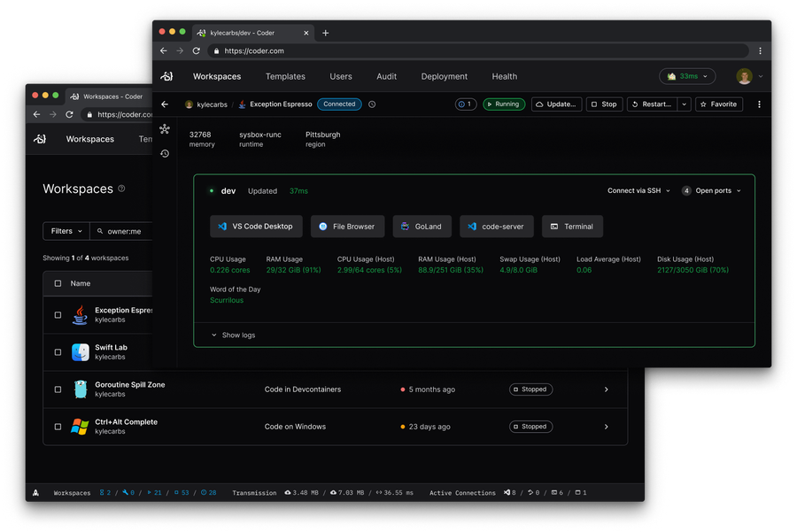Go to Workspaces in the front window nav
Image resolution: width=797 pixels, height=532 pixels.
pyautogui.click(x=217, y=76)
